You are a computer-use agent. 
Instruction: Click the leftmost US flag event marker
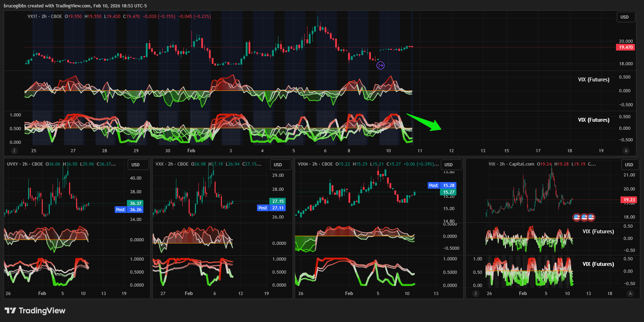577,217
